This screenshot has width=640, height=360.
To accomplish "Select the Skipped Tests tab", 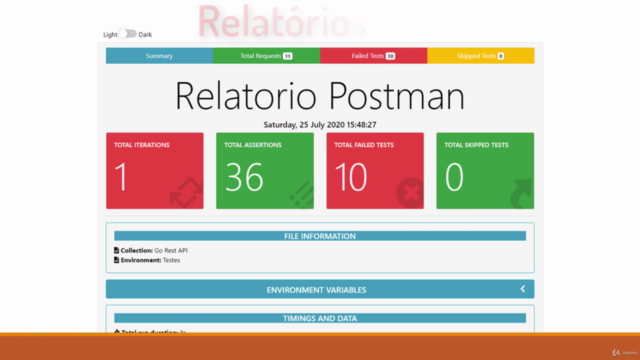I will [481, 56].
